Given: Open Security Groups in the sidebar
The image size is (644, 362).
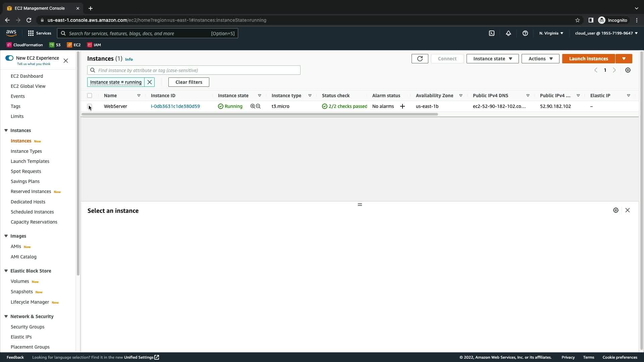Looking at the screenshot, I should [28, 327].
